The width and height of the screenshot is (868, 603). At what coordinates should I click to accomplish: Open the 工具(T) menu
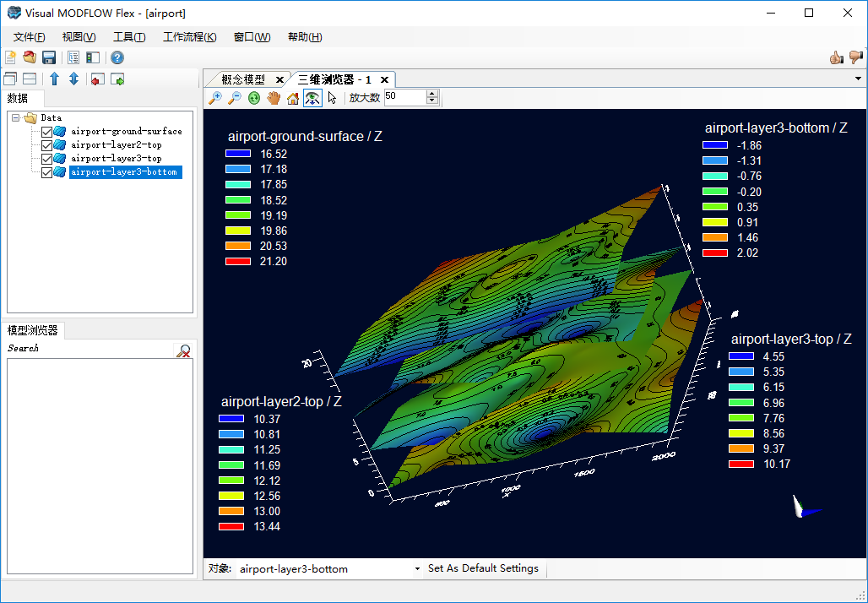(129, 37)
